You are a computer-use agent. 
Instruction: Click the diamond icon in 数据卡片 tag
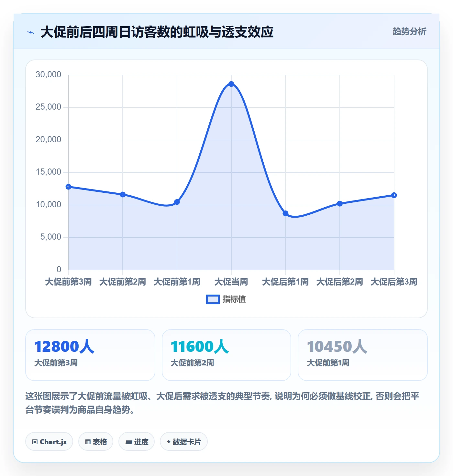pos(169,441)
